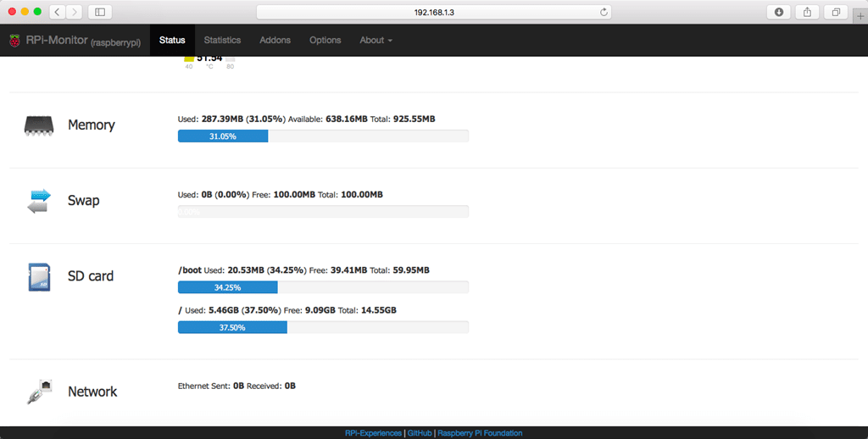Reload the page with refresh icon

point(604,12)
